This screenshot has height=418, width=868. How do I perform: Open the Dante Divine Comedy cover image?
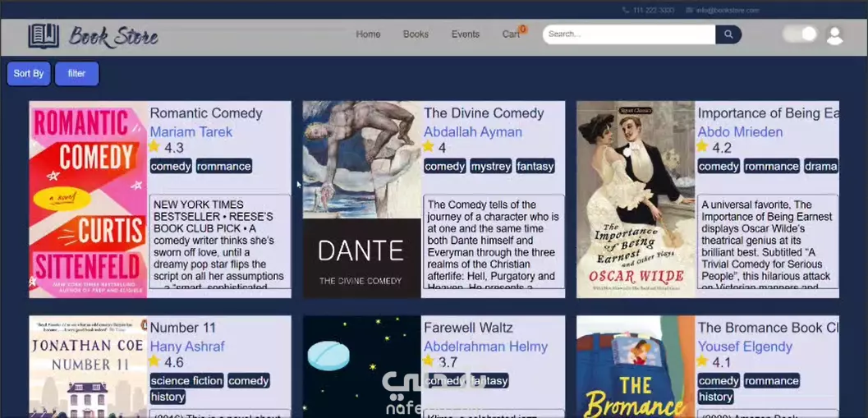pyautogui.click(x=362, y=200)
